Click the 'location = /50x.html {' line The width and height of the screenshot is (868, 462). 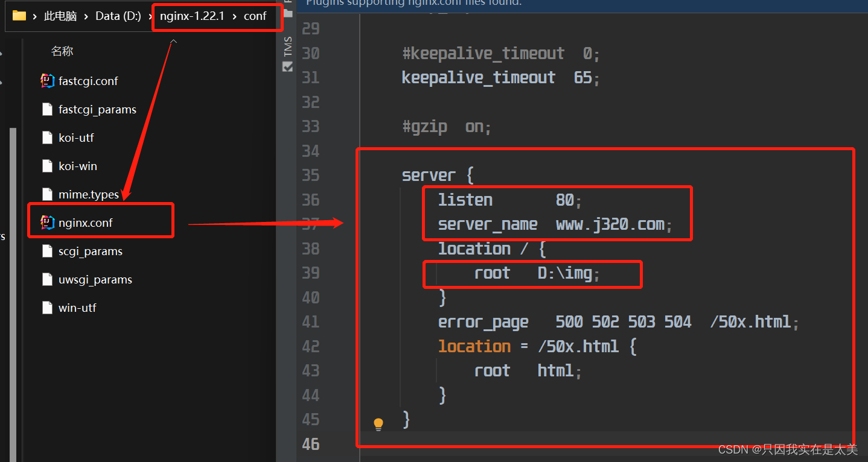pyautogui.click(x=537, y=346)
